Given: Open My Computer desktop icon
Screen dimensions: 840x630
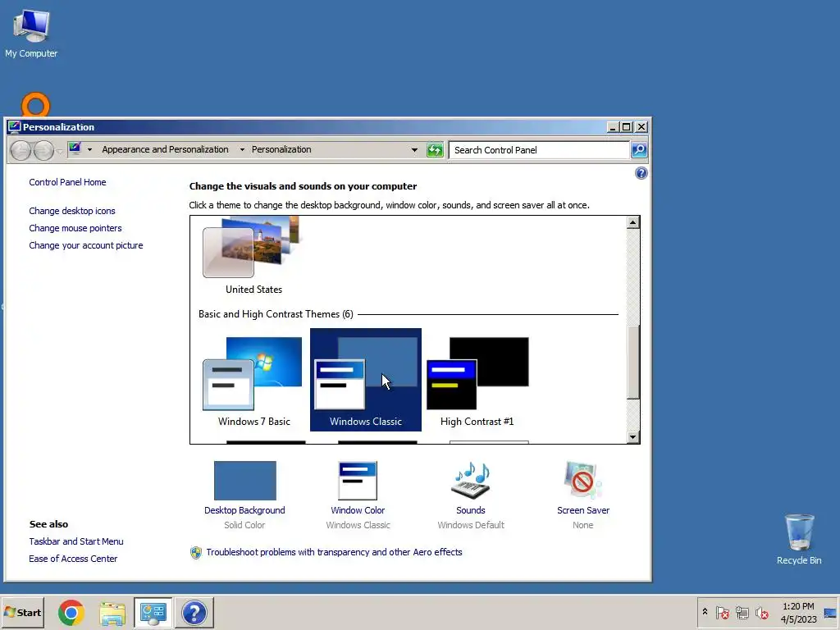Looking at the screenshot, I should point(31,34).
